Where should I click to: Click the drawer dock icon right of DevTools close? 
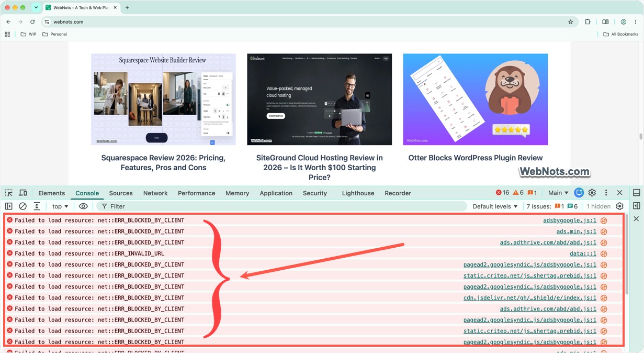click(637, 193)
